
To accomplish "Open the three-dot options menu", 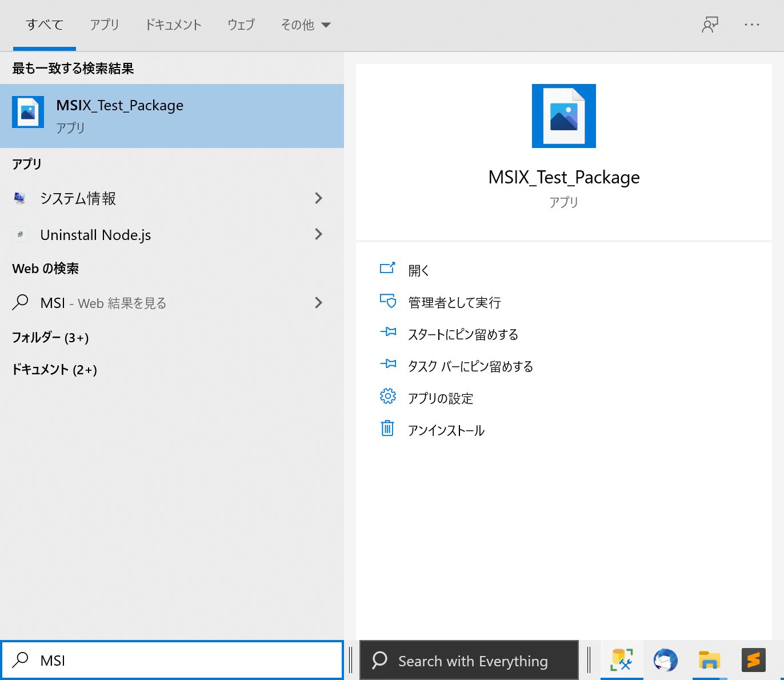I will [752, 25].
